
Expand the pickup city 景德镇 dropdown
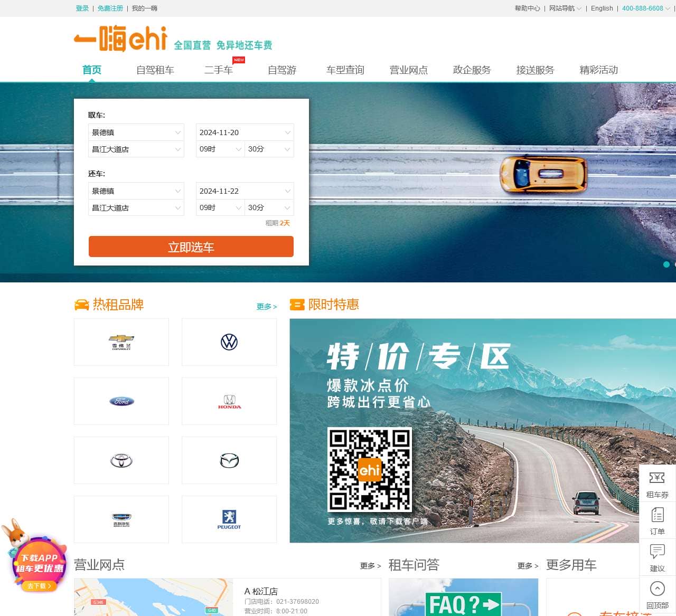point(136,132)
